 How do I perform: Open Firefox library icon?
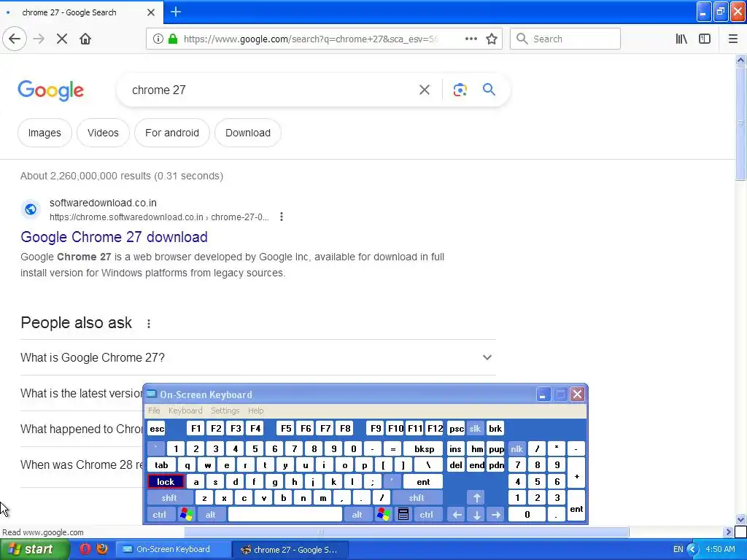tap(681, 39)
